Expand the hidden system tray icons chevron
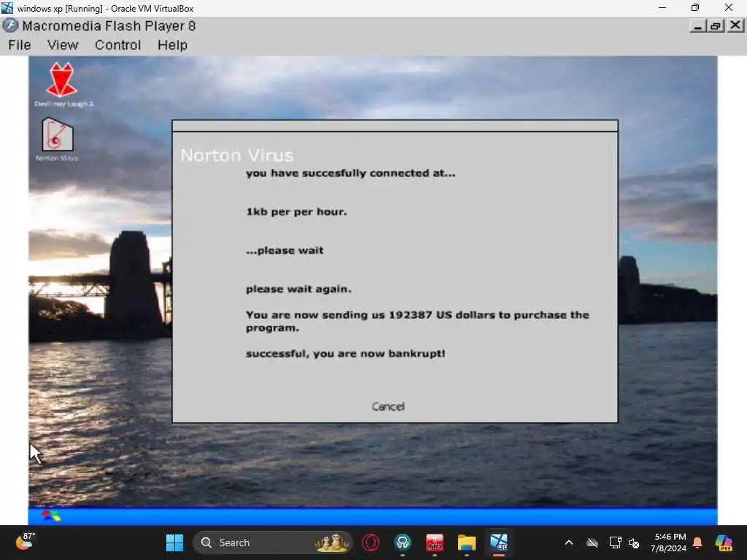The height and width of the screenshot is (560, 747). (569, 542)
